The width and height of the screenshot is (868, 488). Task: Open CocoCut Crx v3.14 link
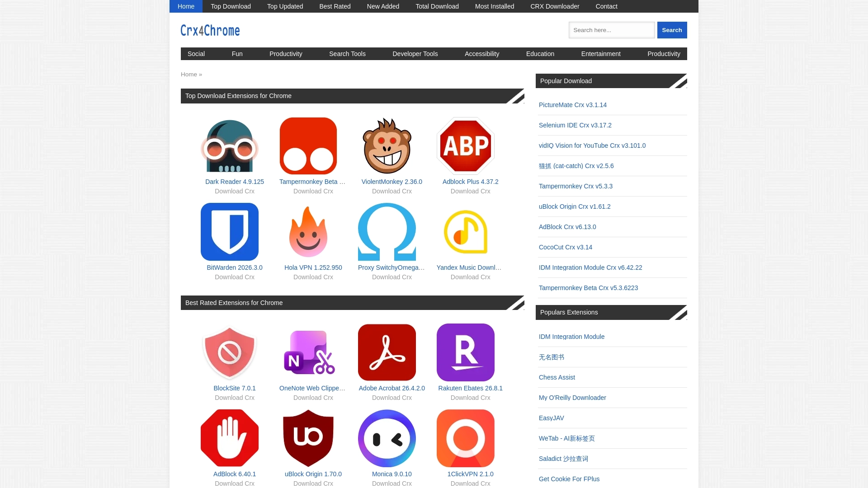click(x=566, y=247)
